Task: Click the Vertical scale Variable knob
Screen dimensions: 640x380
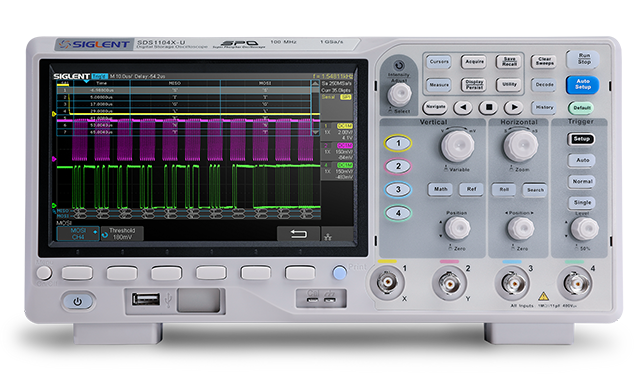Action: 458,146
